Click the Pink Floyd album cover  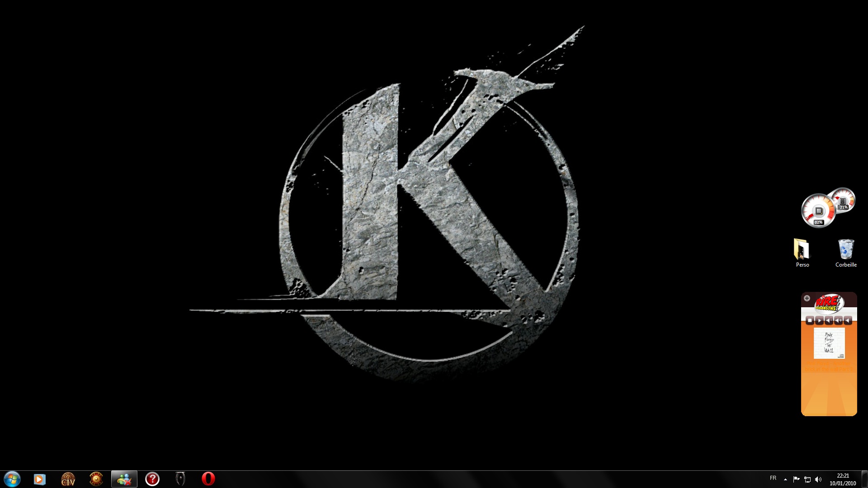click(829, 343)
